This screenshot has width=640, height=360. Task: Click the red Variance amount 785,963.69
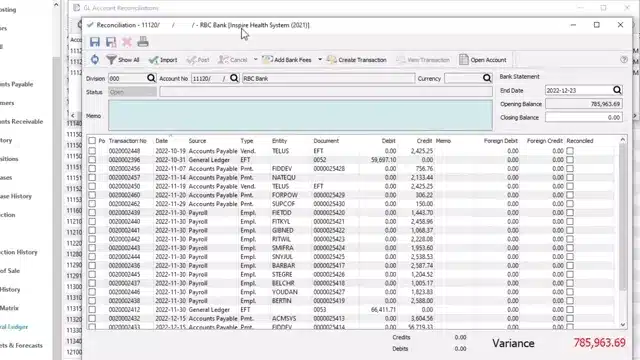(x=599, y=343)
